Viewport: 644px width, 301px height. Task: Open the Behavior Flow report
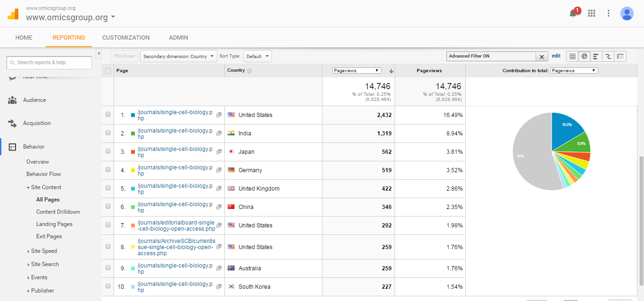(x=44, y=174)
